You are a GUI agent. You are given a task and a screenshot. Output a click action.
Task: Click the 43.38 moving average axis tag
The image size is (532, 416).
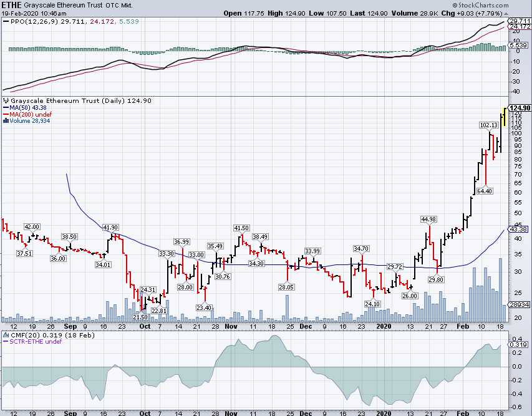pyautogui.click(x=519, y=229)
